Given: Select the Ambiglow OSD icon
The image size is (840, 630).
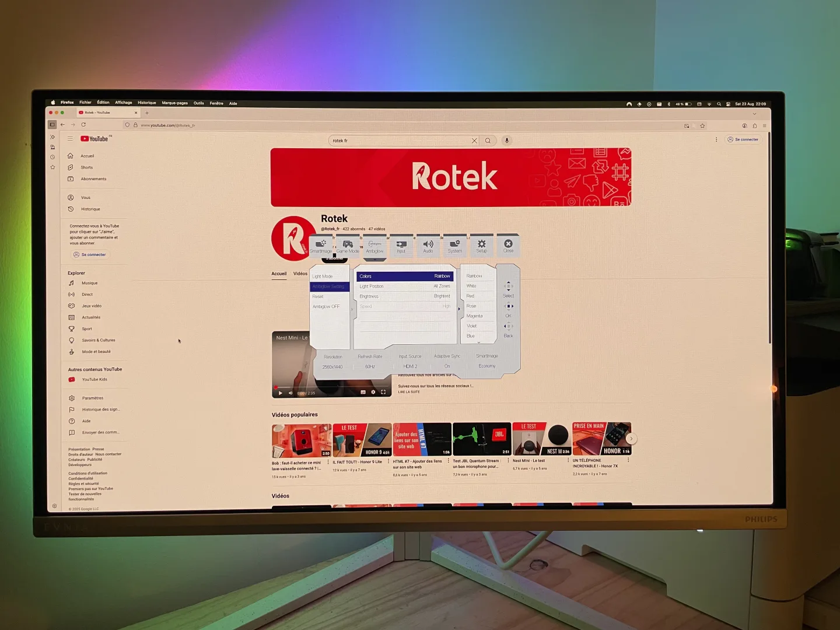Looking at the screenshot, I should tap(374, 246).
